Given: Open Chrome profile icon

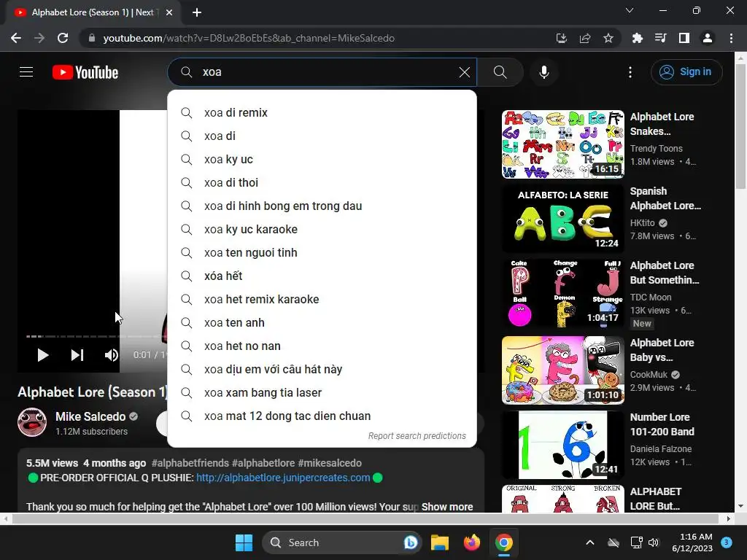Looking at the screenshot, I should point(708,38).
